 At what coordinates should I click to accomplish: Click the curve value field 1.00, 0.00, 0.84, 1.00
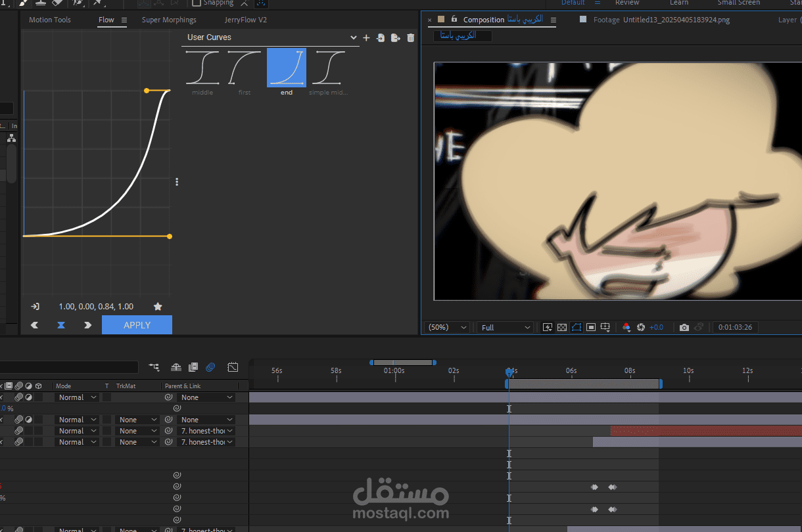pyautogui.click(x=96, y=307)
